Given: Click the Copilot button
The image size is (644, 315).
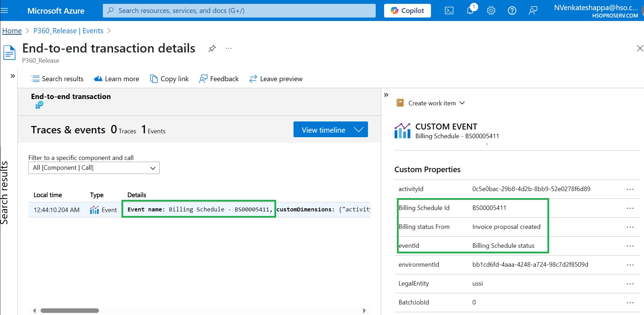Looking at the screenshot, I should tap(407, 10).
